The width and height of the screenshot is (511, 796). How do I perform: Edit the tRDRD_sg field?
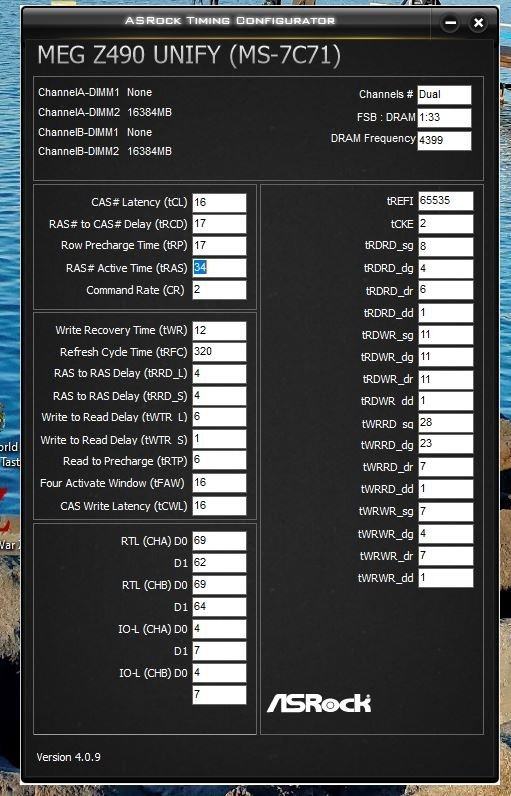tap(446, 246)
